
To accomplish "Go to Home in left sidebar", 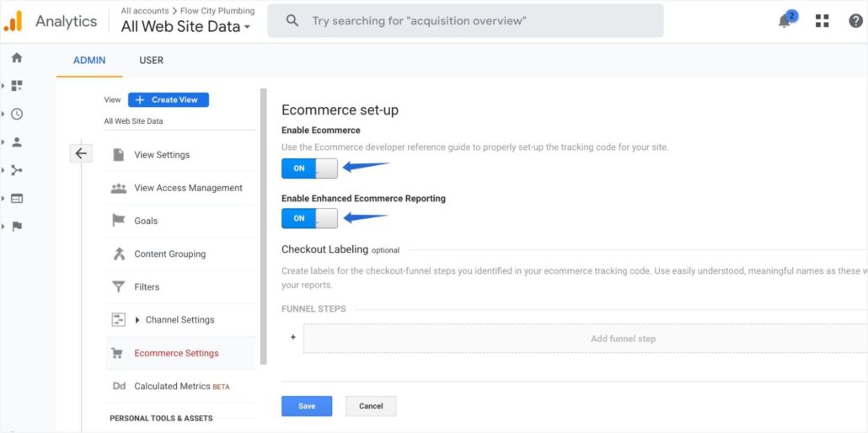I will 17,57.
